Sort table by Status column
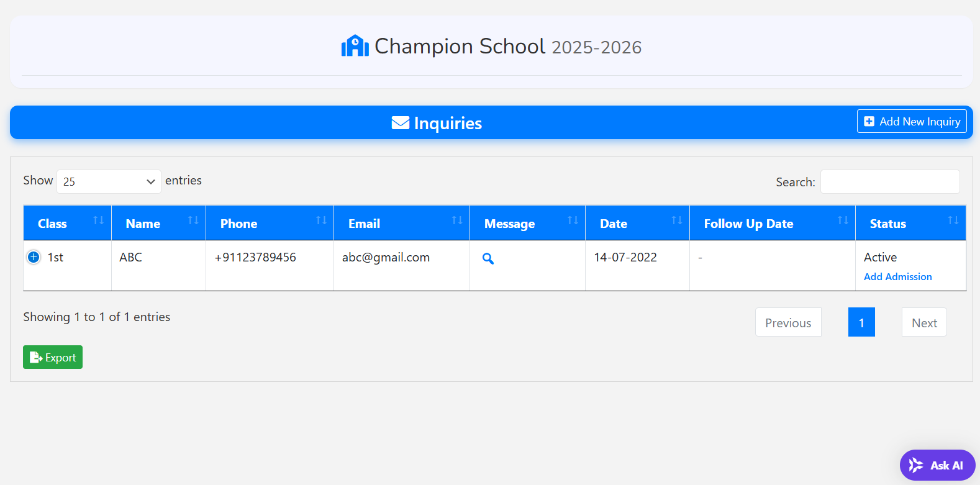Viewport: 980px width, 485px height. (x=910, y=223)
